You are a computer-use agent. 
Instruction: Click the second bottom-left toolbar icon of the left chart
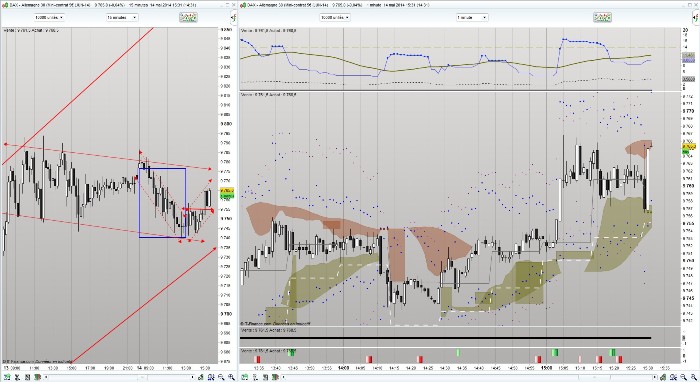tap(17, 377)
